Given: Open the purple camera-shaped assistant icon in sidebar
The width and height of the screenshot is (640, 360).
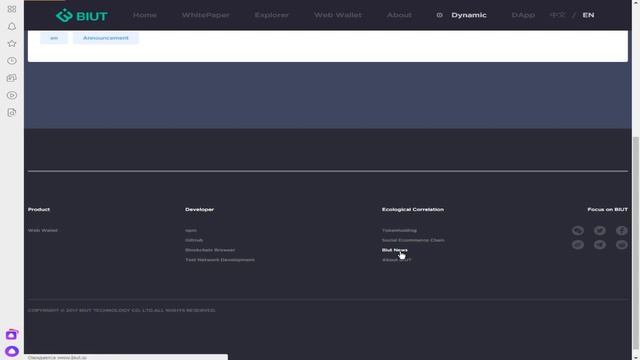Looking at the screenshot, I should coord(11,335).
